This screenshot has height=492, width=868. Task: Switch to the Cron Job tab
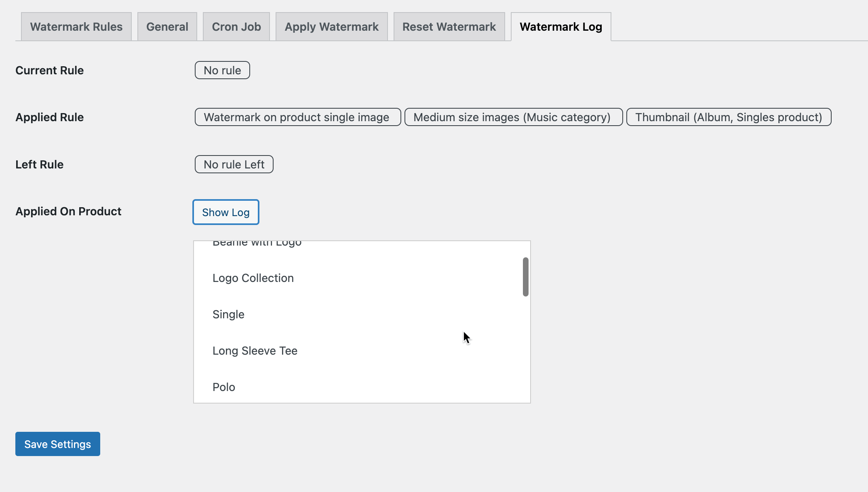coord(236,26)
